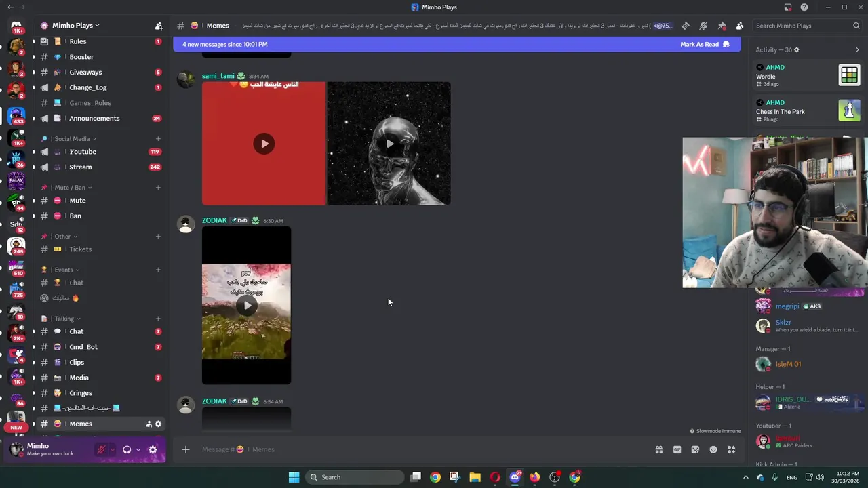The height and width of the screenshot is (488, 868).
Task: Toggle deafen headphones in user panel
Action: click(127, 450)
